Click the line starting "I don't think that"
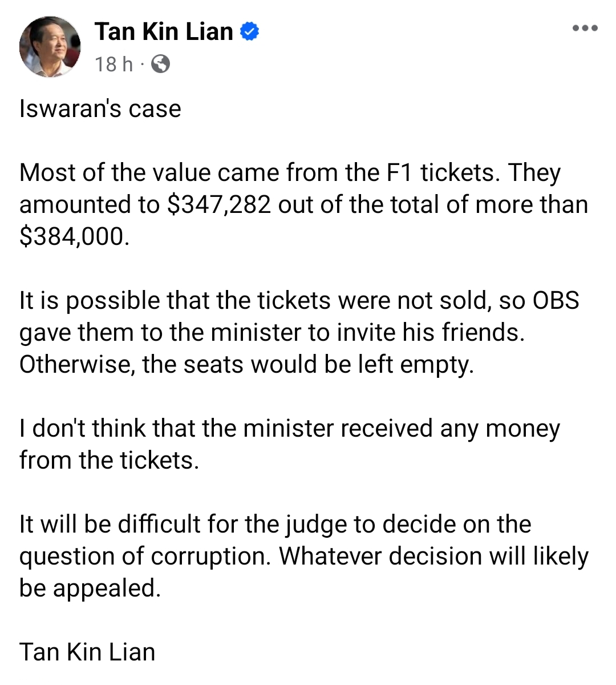Screen dimensions: 616x685 pyautogui.click(x=290, y=429)
